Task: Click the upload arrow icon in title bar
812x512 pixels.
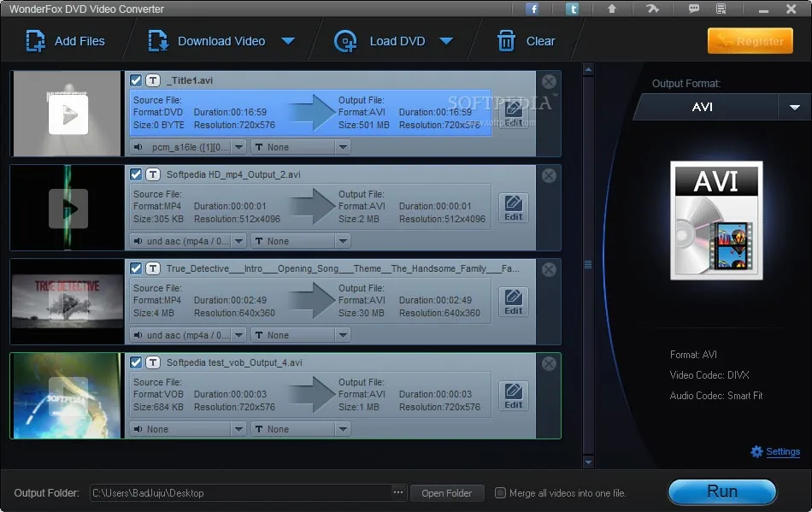Action: pos(612,9)
